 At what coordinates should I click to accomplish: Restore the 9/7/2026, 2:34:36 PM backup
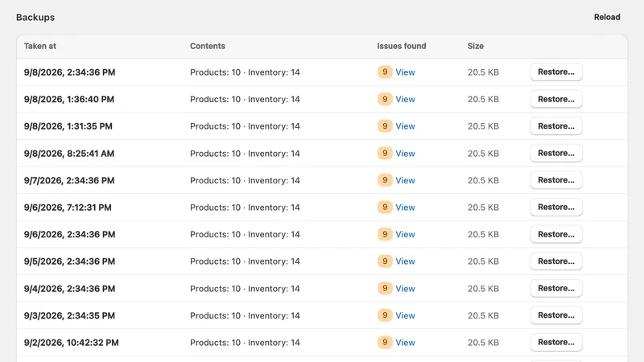click(556, 180)
